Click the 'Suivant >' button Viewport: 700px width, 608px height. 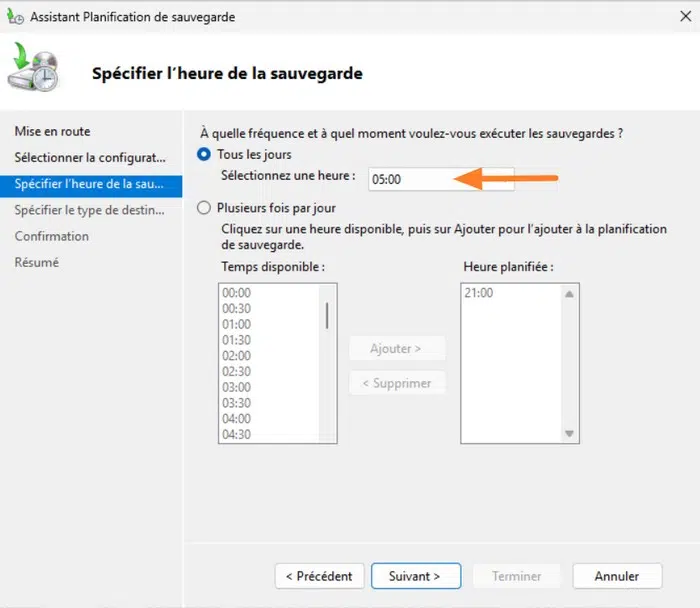pos(416,576)
